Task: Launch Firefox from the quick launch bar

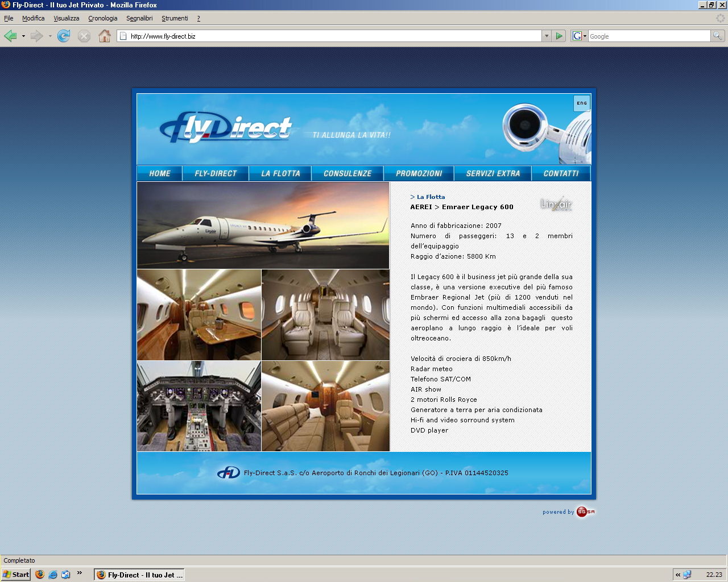Action: click(x=40, y=575)
